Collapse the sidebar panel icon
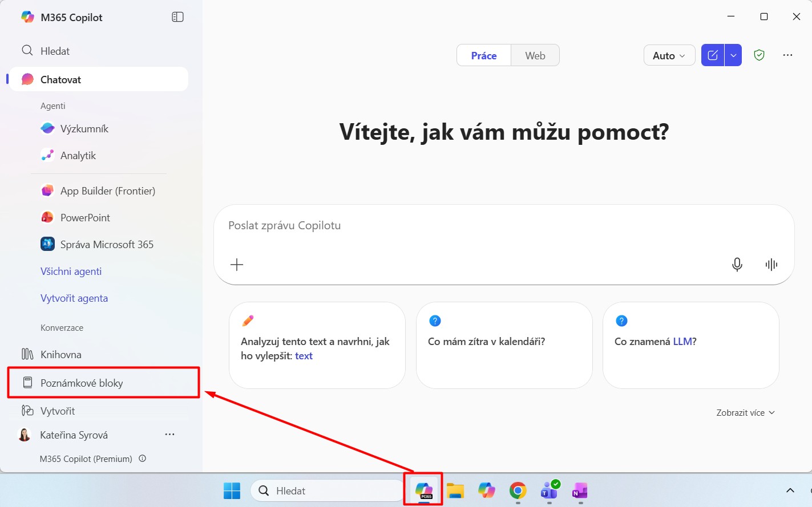Screen dimensions: 812x507 177,17
